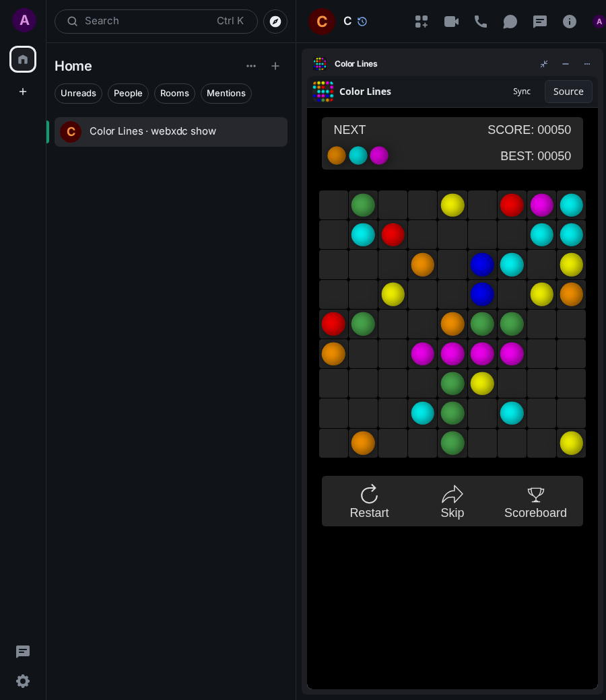Start a video call
This screenshot has width=606, height=700.
point(451,22)
